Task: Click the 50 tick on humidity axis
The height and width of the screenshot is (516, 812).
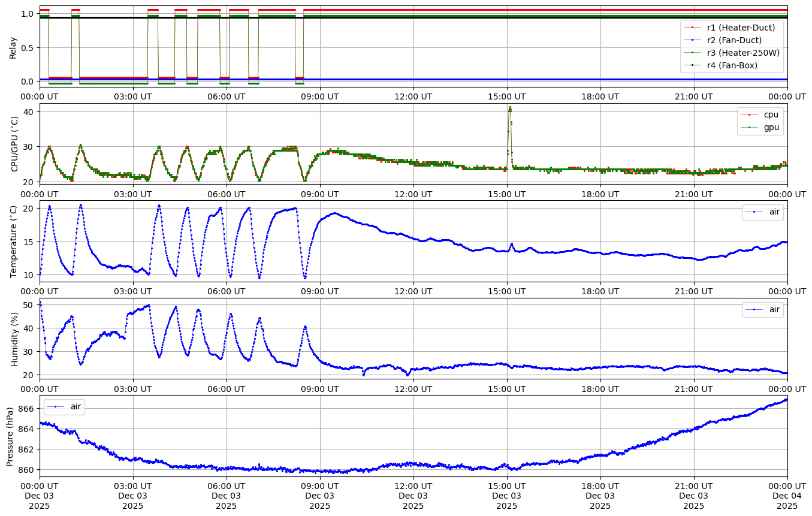Action: (28, 305)
